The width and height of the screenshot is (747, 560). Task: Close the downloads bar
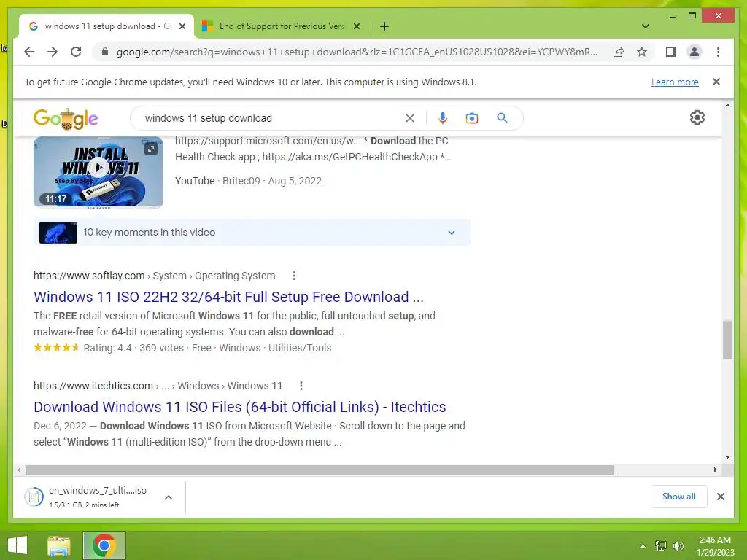(x=720, y=497)
